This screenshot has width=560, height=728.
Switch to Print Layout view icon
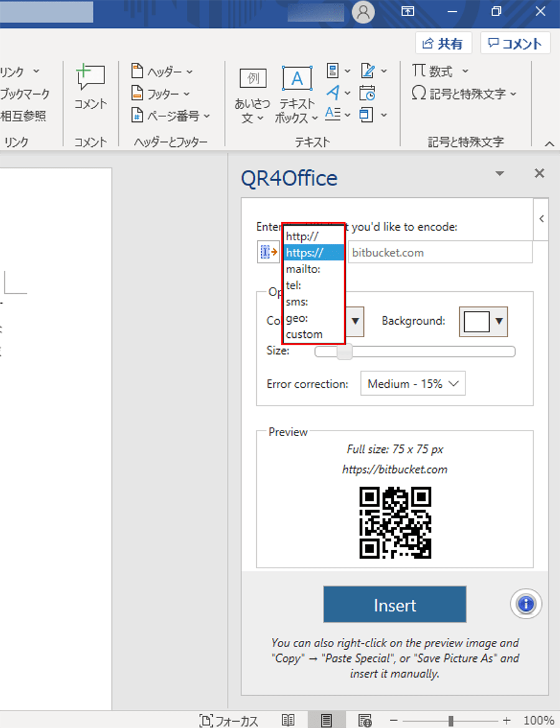(327, 720)
